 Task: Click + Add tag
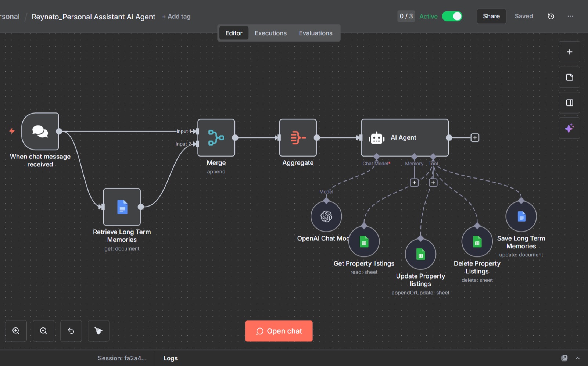tap(176, 17)
